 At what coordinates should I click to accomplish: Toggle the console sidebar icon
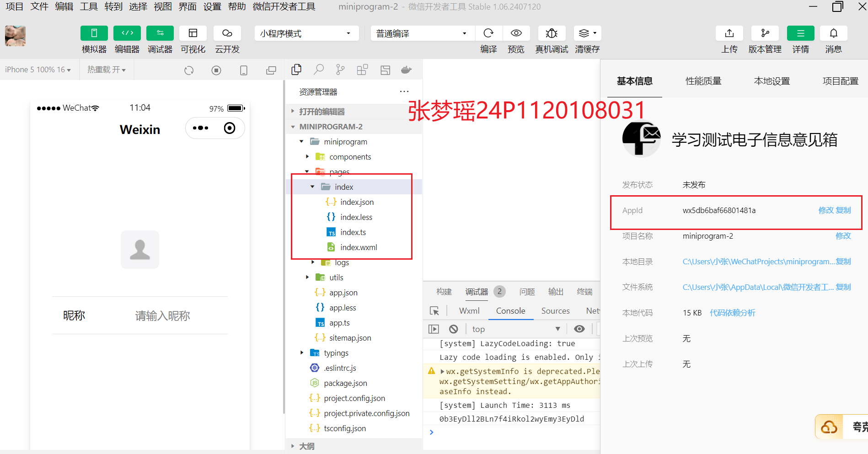(434, 329)
